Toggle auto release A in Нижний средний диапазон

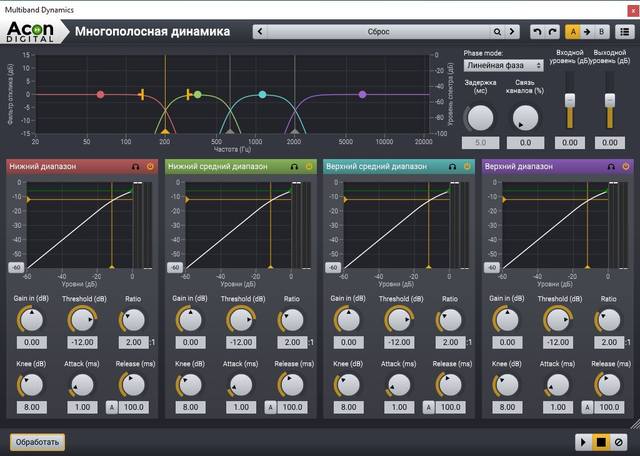click(x=270, y=407)
